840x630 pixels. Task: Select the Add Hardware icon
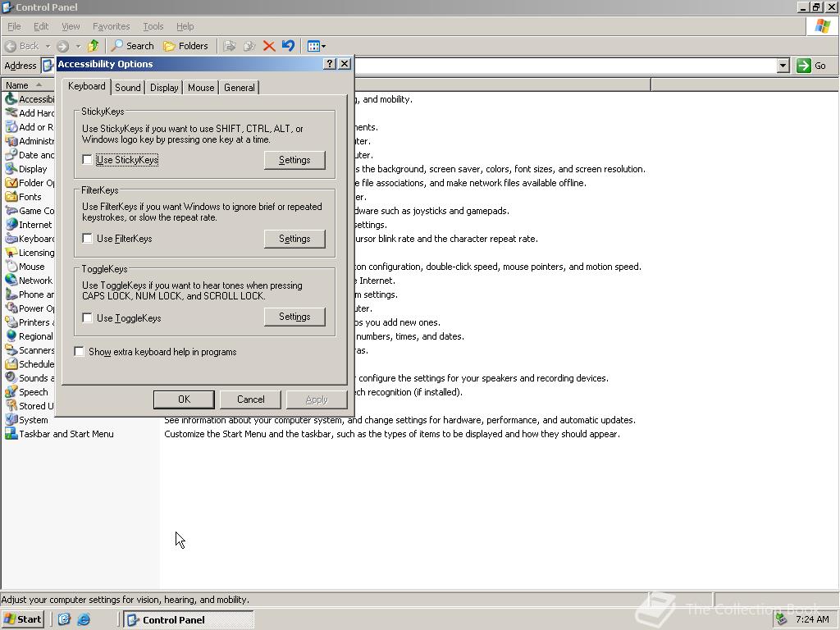coord(11,113)
